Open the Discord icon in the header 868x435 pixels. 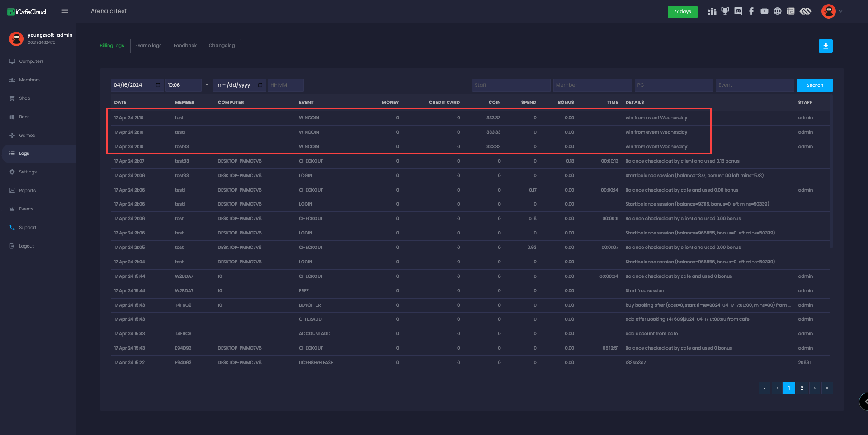[738, 11]
